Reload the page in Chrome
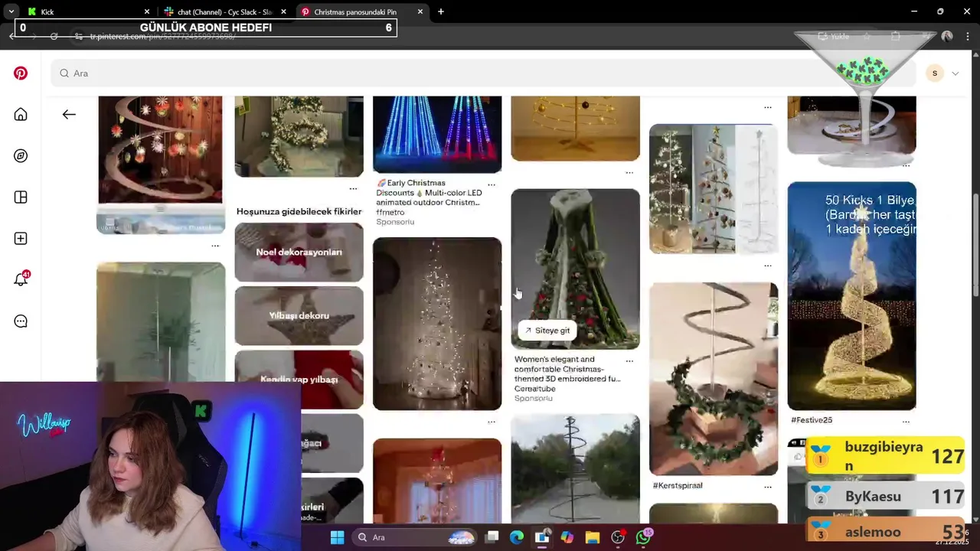The image size is (980, 551). [54, 36]
